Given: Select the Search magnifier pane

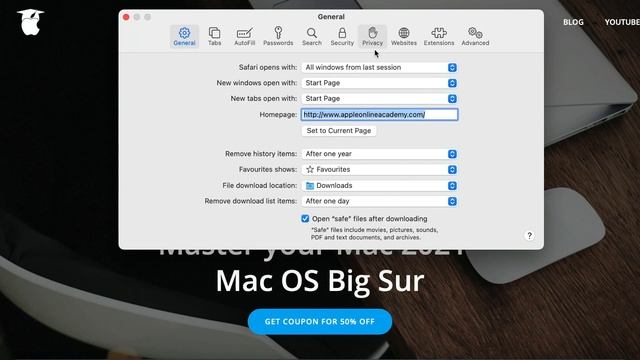Looking at the screenshot, I should click(312, 36).
